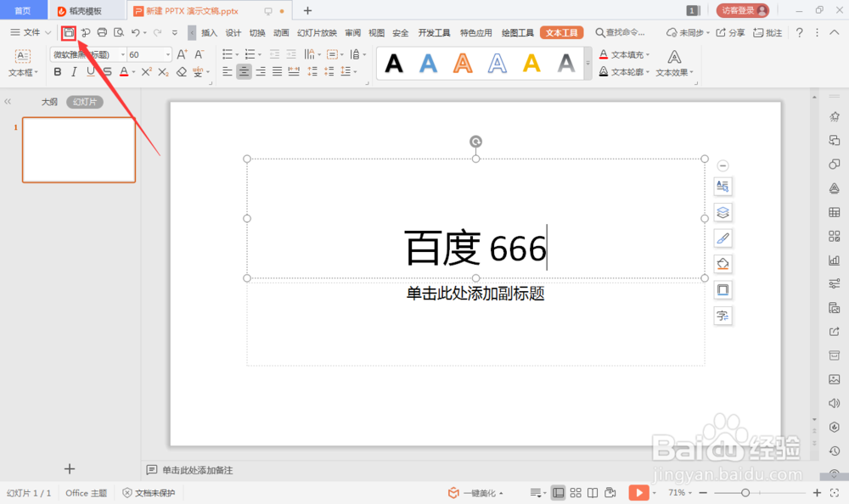849x504 pixels.
Task: Start slideshow with orange play button
Action: (x=639, y=493)
